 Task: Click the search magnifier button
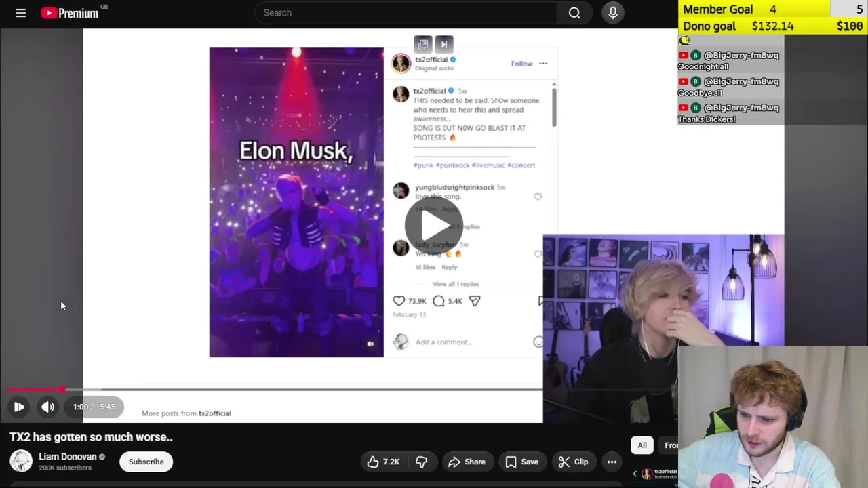click(x=574, y=13)
